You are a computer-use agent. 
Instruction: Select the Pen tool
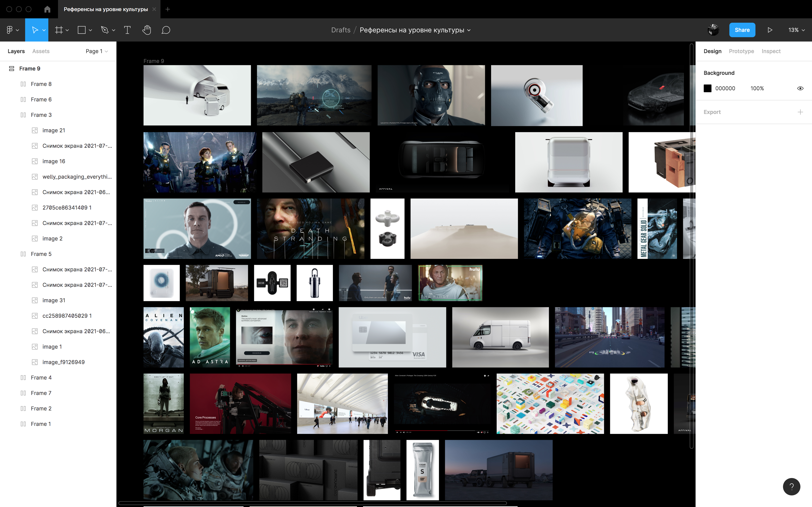(x=105, y=30)
